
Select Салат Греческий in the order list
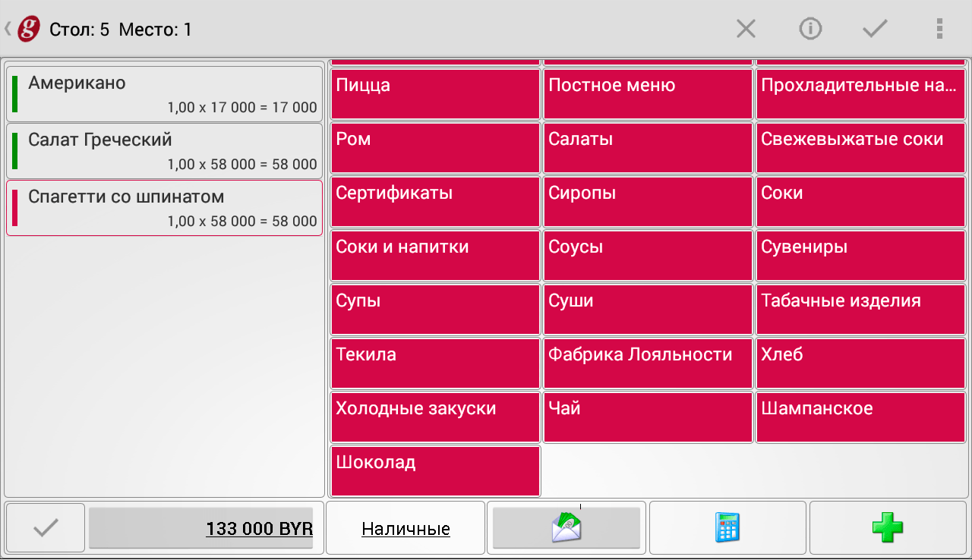click(165, 152)
